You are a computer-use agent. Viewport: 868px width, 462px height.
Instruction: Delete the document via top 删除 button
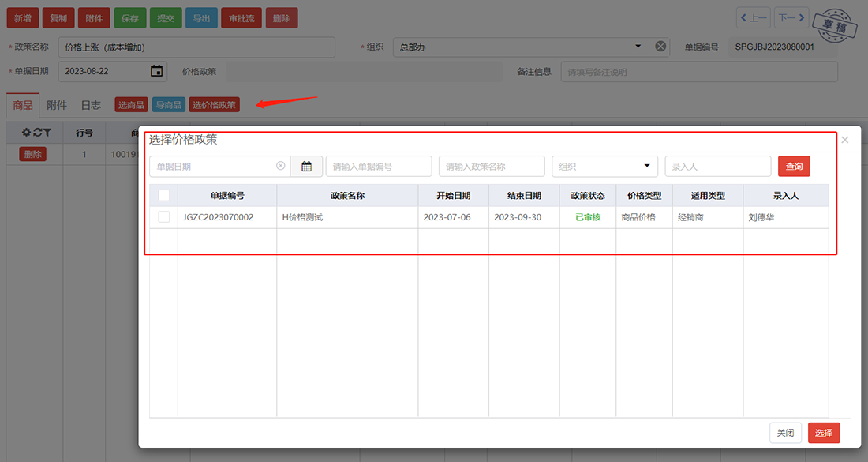(282, 18)
